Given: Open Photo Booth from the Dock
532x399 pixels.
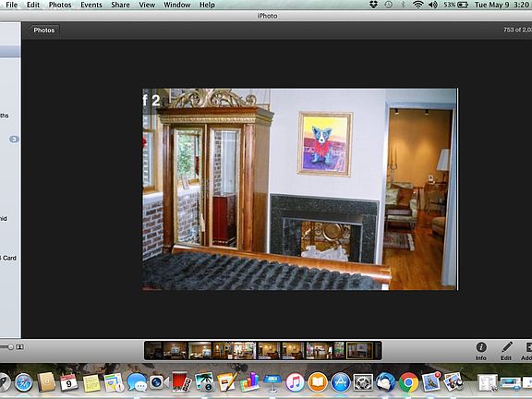Looking at the screenshot, I should pyautogui.click(x=182, y=381).
